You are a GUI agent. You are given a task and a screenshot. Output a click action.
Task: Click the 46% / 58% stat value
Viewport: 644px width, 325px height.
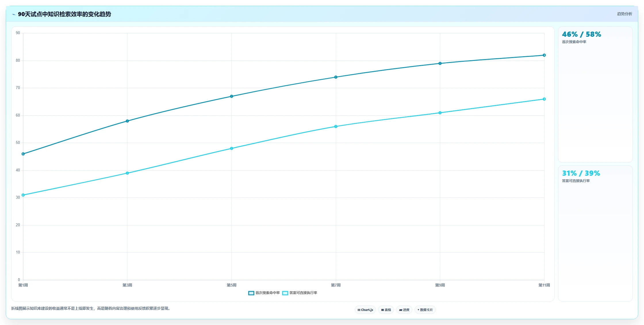point(581,34)
